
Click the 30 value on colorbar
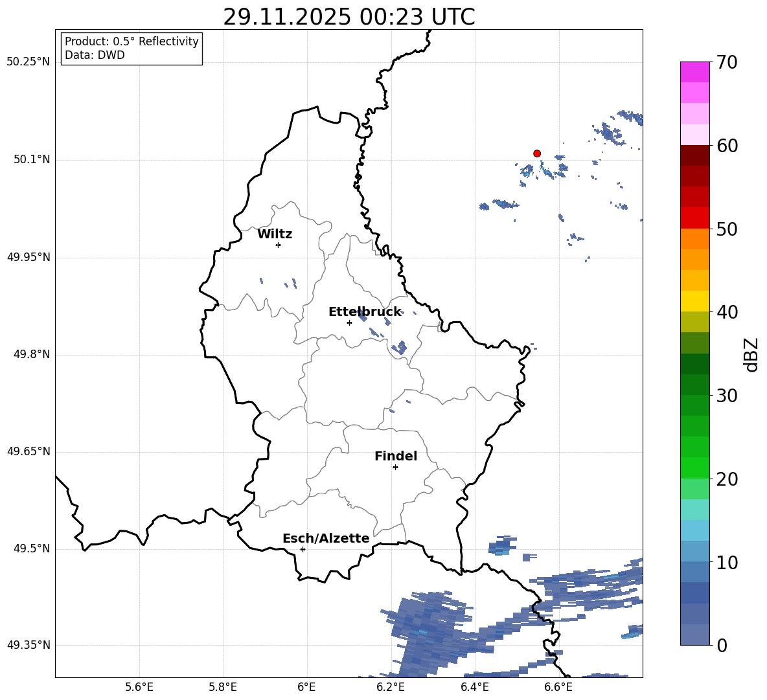click(727, 396)
